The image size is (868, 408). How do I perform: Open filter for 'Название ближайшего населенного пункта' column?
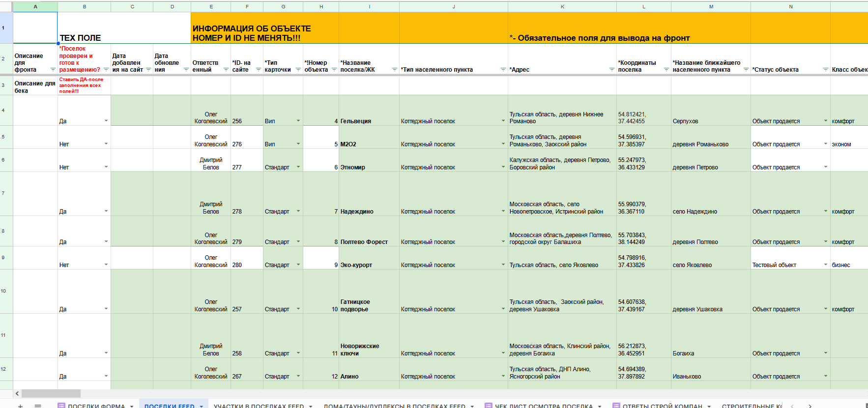tap(746, 70)
